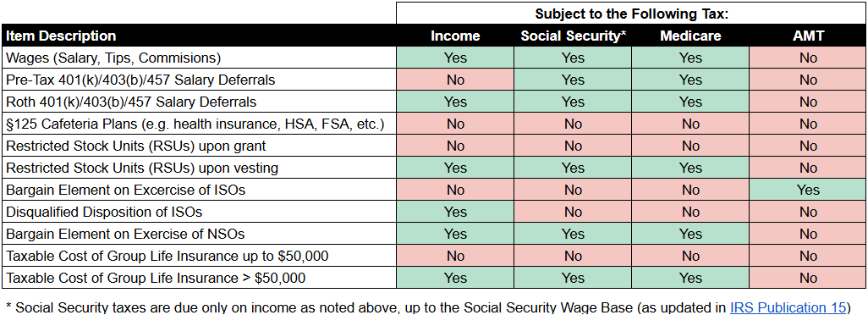Screen dimensions: 868x315
Task: Open the IRS Publication 15 link
Action: click(788, 307)
